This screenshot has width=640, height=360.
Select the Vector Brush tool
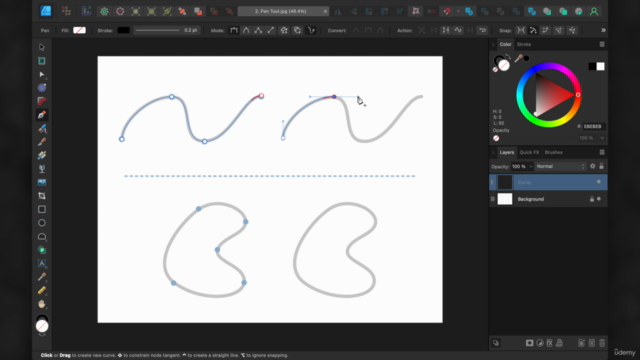[42, 142]
